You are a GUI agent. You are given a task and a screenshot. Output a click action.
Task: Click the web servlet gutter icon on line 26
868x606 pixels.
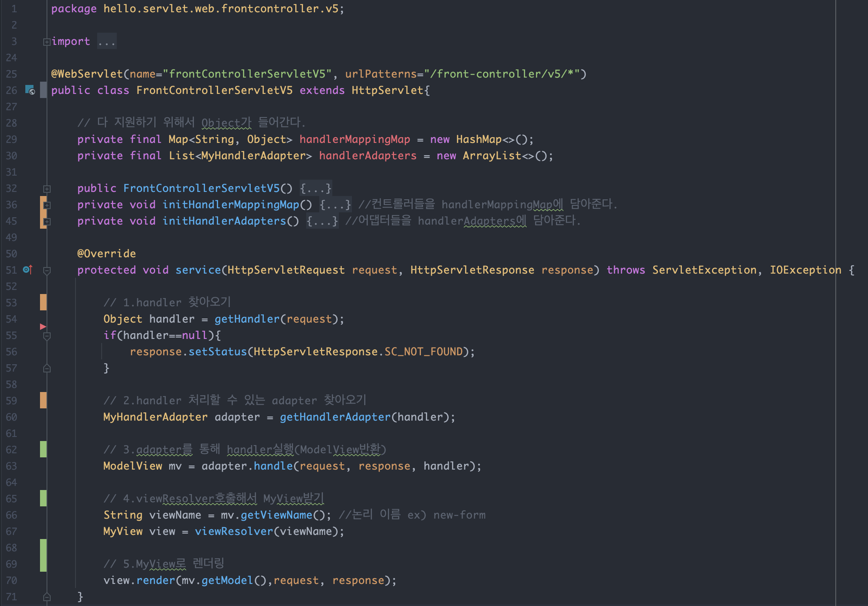point(30,90)
